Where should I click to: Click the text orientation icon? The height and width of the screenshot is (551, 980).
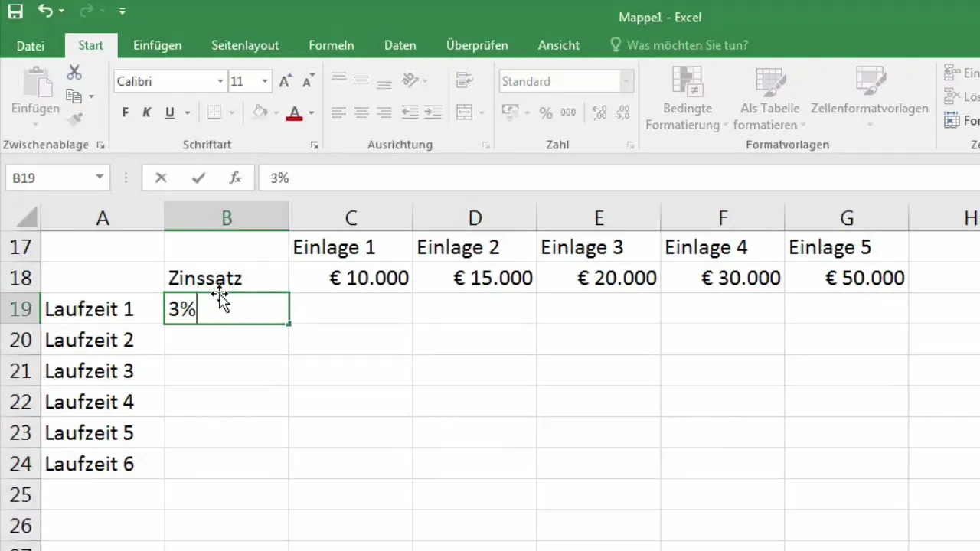(x=410, y=80)
